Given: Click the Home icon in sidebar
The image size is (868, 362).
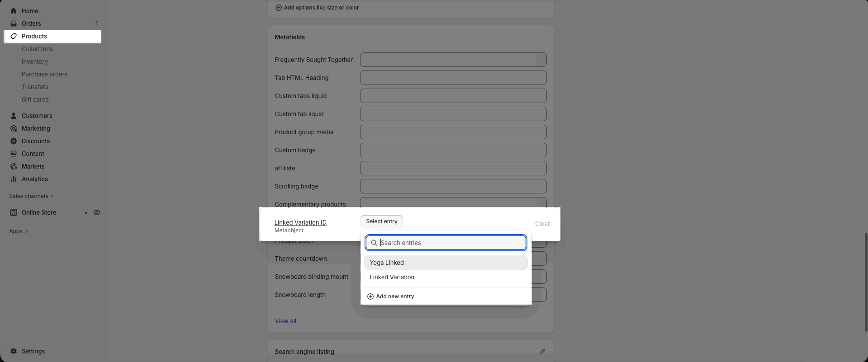Looking at the screenshot, I should pyautogui.click(x=14, y=11).
